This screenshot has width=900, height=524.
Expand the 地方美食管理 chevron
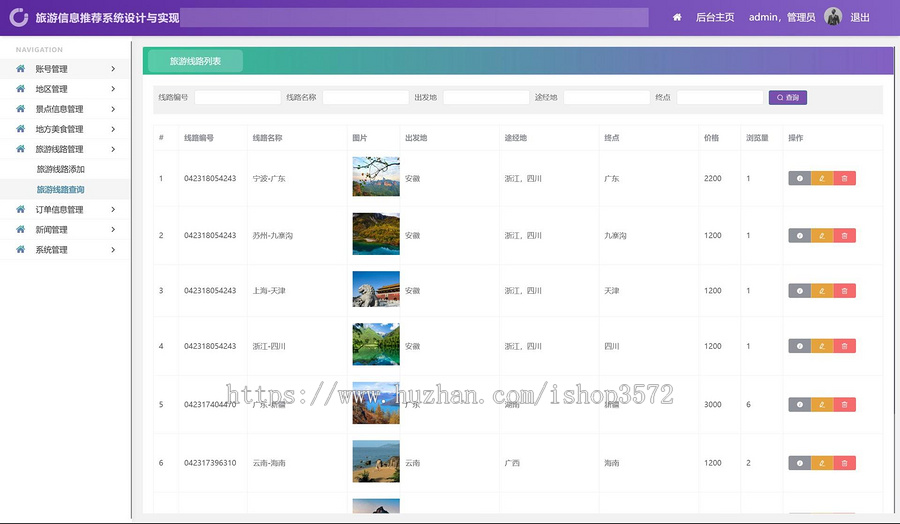[x=113, y=129]
